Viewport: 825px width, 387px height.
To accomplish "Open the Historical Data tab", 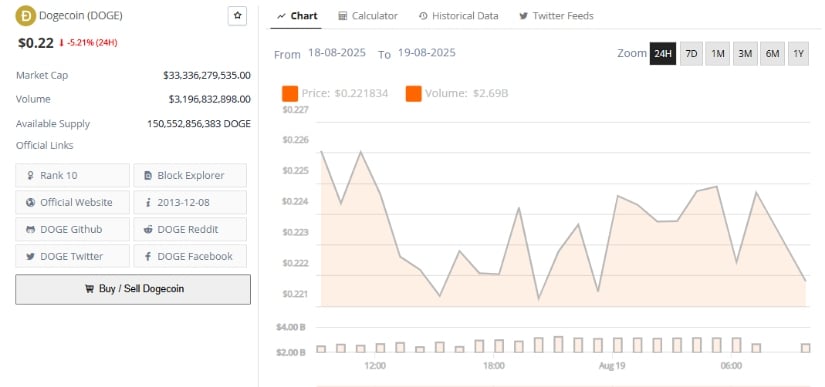I will point(458,16).
